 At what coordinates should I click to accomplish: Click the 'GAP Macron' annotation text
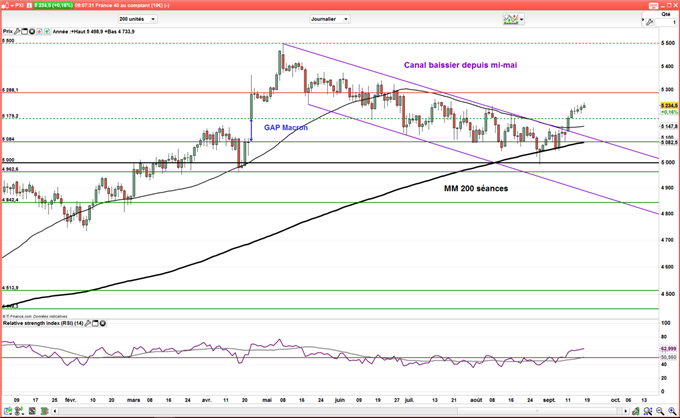pyautogui.click(x=286, y=127)
